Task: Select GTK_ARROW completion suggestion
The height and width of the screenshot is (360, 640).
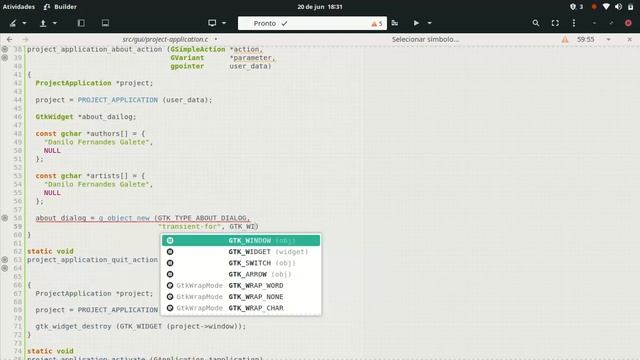Action: click(x=241, y=274)
